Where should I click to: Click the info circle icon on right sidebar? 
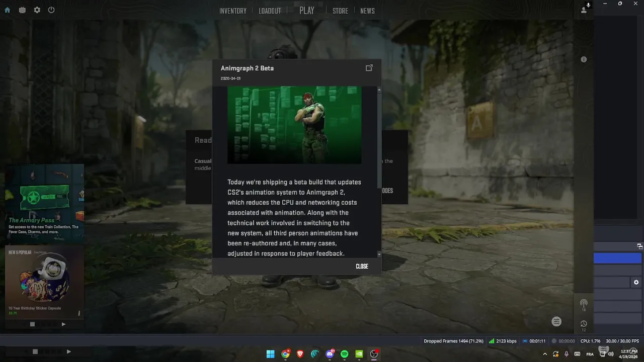tap(584, 59)
